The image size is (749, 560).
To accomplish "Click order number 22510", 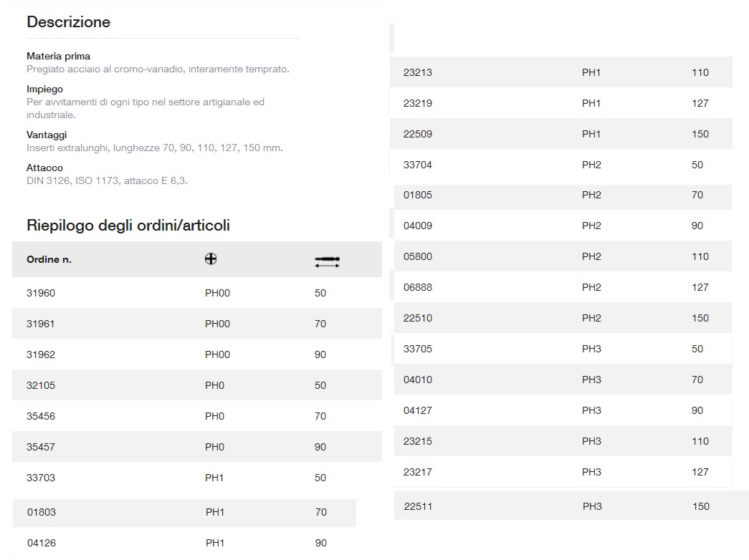I will pos(418,318).
